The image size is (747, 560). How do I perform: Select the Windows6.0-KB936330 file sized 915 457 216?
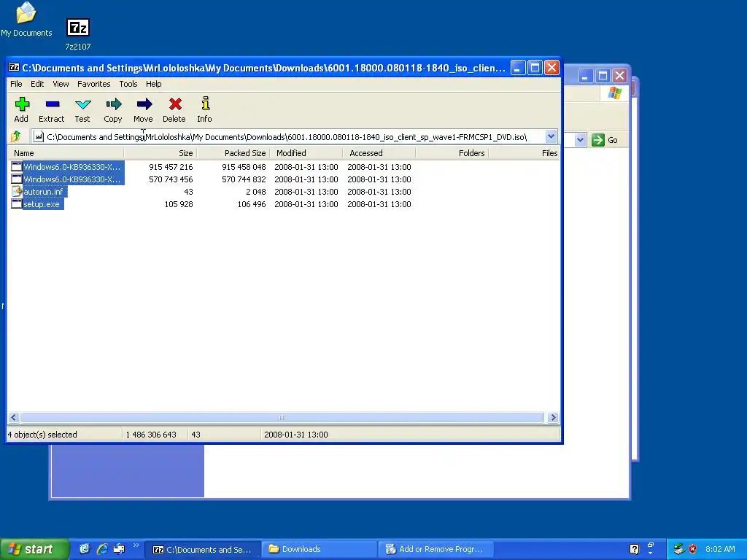pyautogui.click(x=72, y=167)
